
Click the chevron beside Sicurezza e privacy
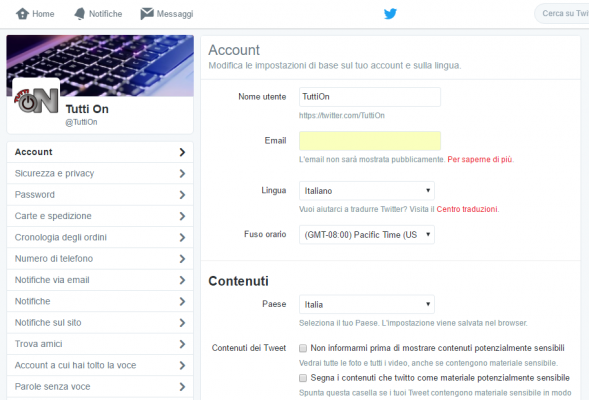pos(182,174)
